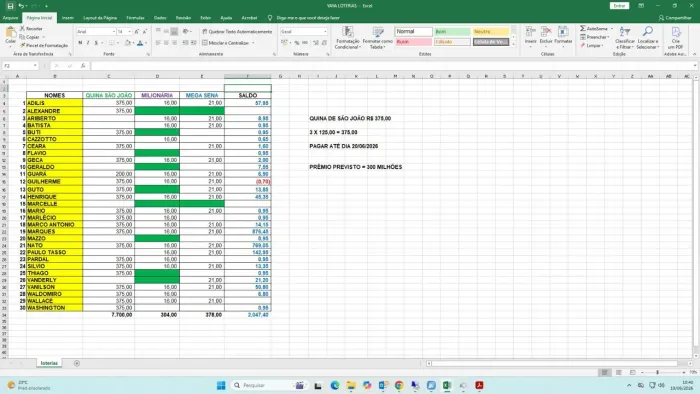This screenshot has width=700, height=394.
Task: Apply italic formatting
Action: [x=88, y=43]
